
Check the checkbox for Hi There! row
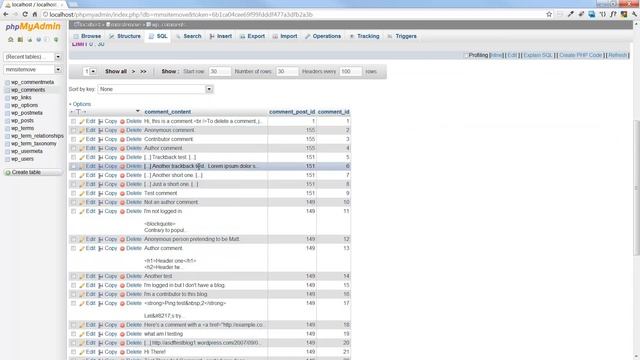73,352
